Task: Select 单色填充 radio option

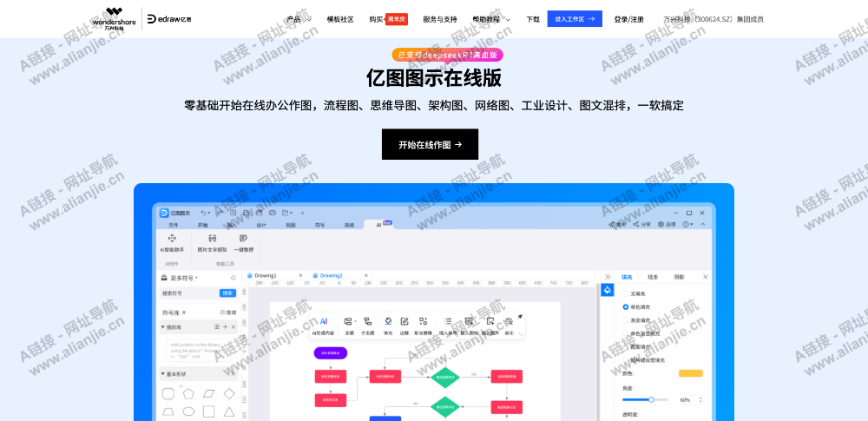Action: [626, 307]
